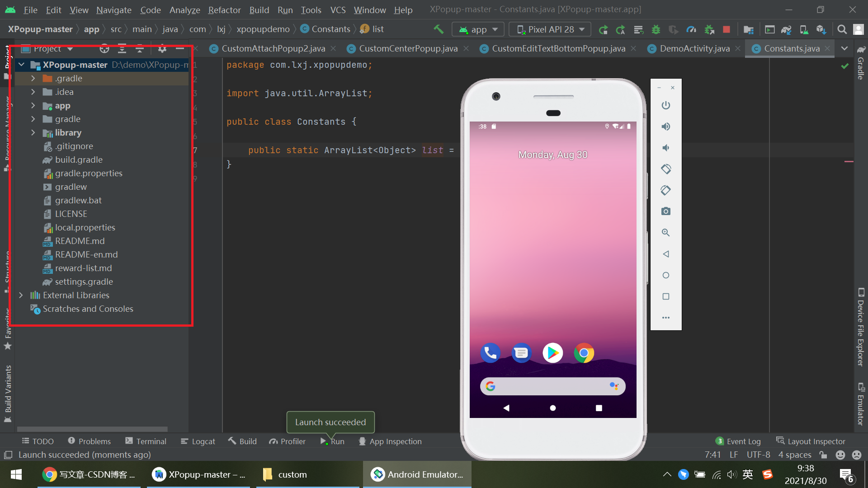Launch Chrome from the emulator home screen
This screenshot has height=488, width=868.
tap(584, 353)
